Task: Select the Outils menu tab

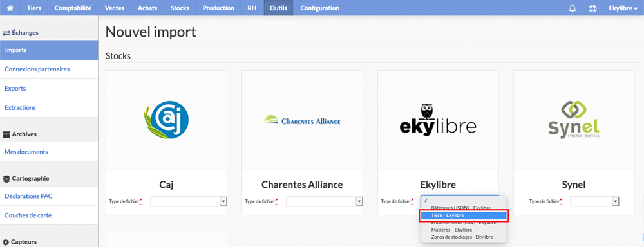Action: point(278,8)
